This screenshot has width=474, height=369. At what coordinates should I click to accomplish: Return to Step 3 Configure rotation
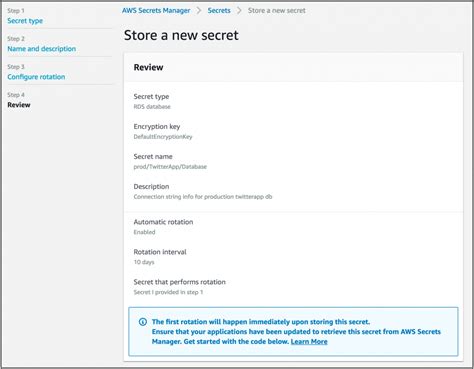click(x=36, y=77)
